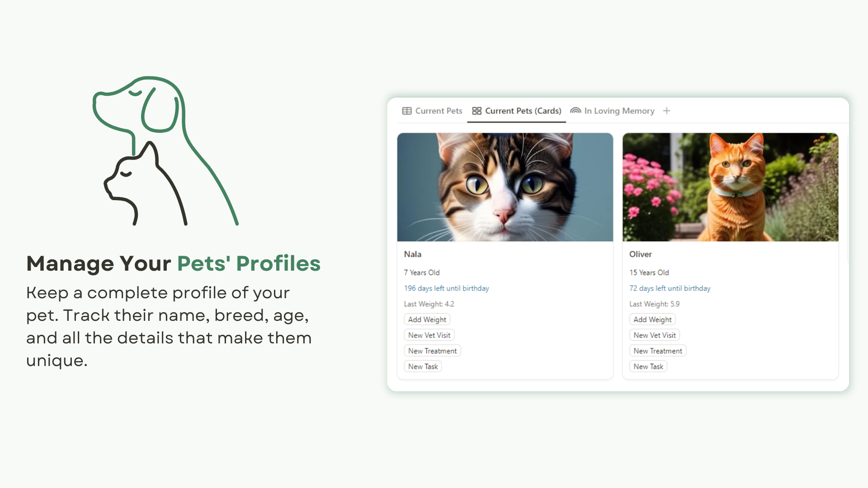Click New Vet Visit for Nala
The width and height of the screenshot is (868, 488).
click(429, 335)
